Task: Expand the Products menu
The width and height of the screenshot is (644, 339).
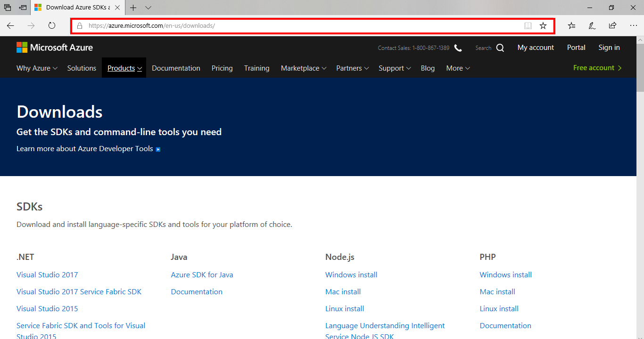Action: pos(124,68)
